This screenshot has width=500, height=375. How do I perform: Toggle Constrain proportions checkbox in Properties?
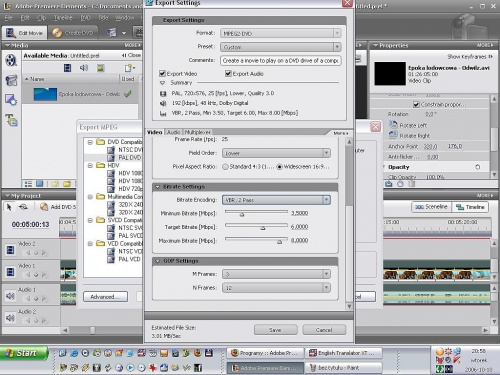(x=416, y=105)
